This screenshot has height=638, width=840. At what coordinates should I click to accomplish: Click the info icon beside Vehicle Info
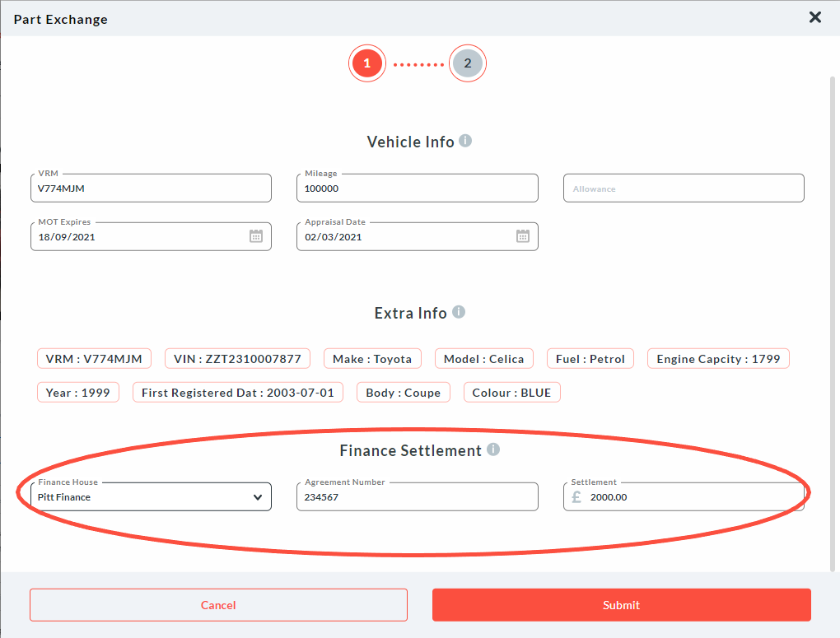pos(465,141)
